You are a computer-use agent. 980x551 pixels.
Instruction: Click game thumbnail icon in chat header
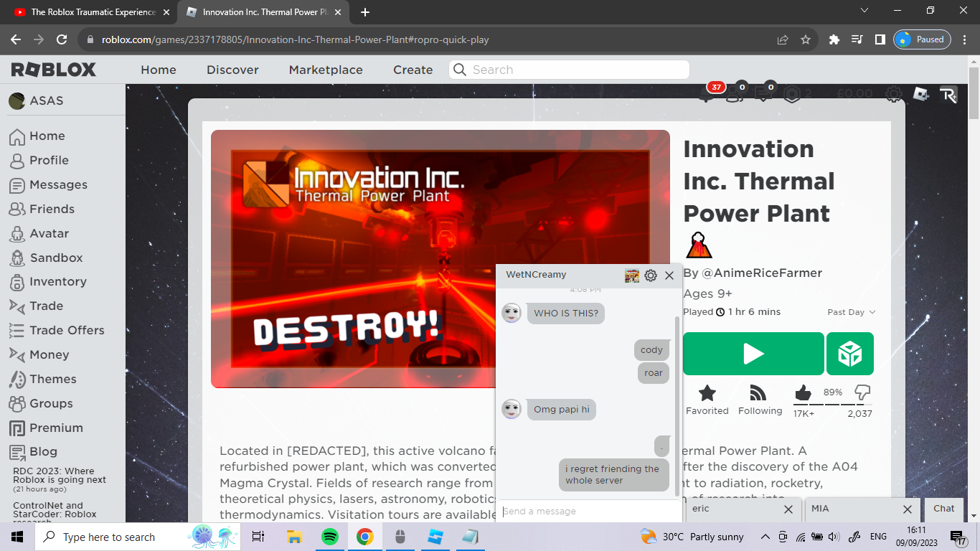(x=632, y=275)
